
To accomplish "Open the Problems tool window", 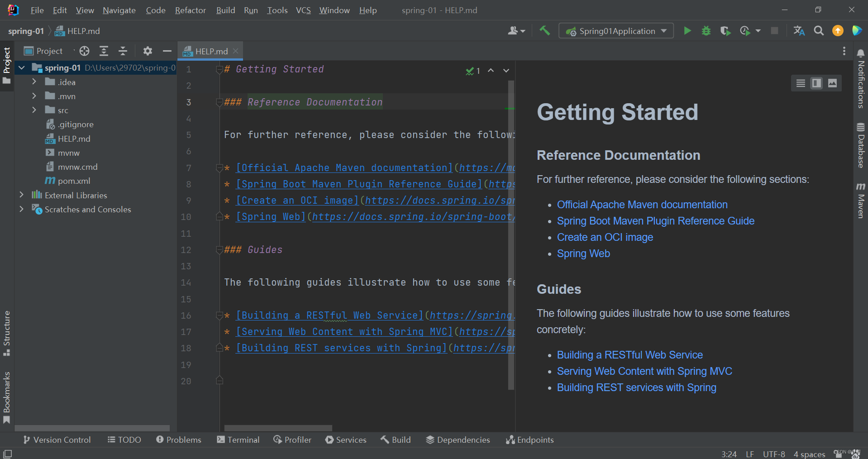I will (179, 440).
